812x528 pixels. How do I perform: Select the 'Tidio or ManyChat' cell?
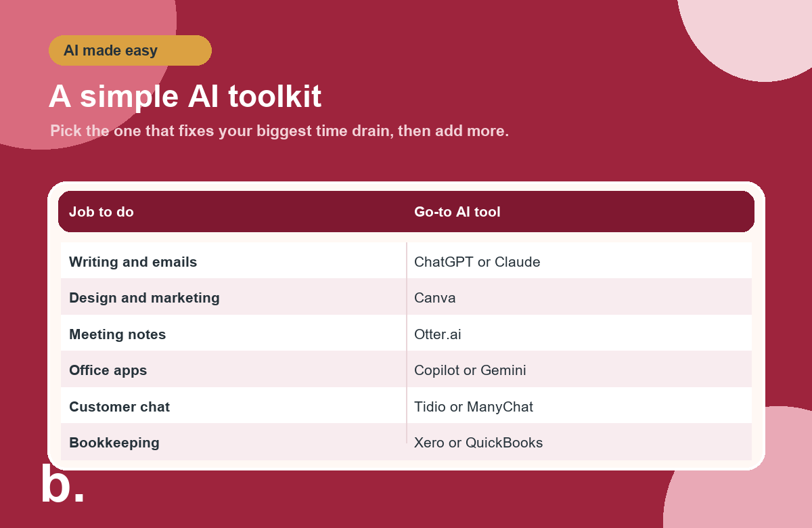click(579, 405)
